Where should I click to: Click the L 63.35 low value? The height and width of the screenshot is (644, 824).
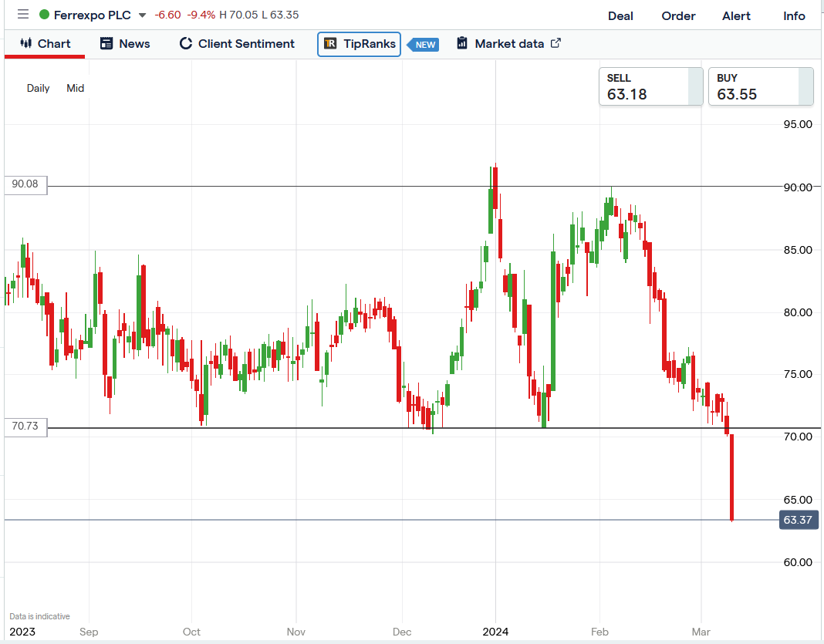point(280,15)
